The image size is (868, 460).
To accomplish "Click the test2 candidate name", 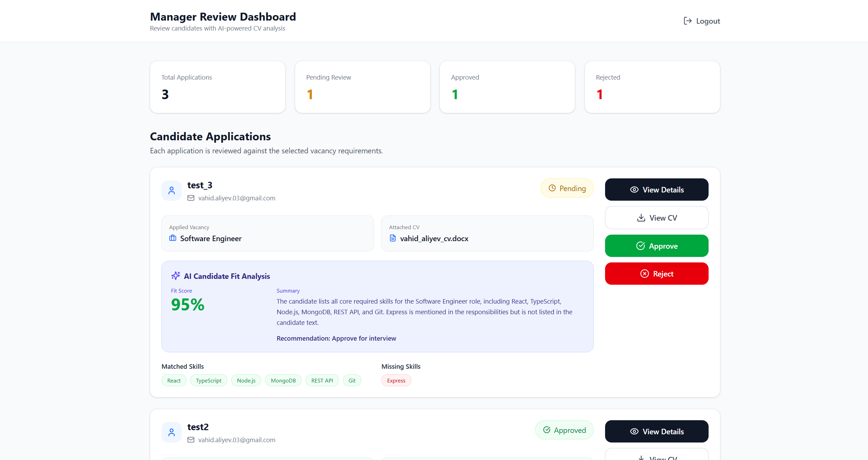I will pos(198,427).
